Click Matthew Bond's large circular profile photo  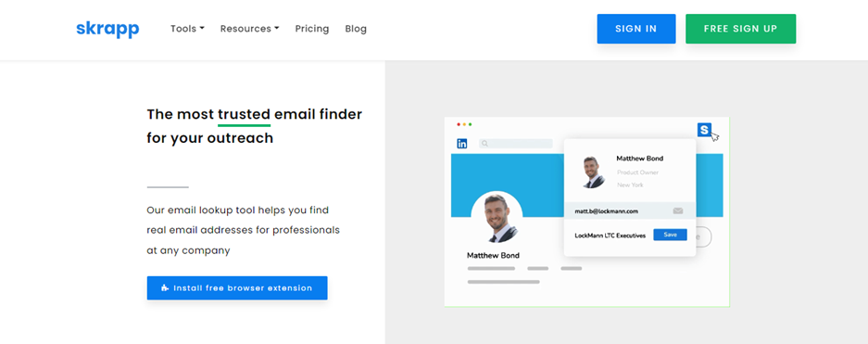497,217
